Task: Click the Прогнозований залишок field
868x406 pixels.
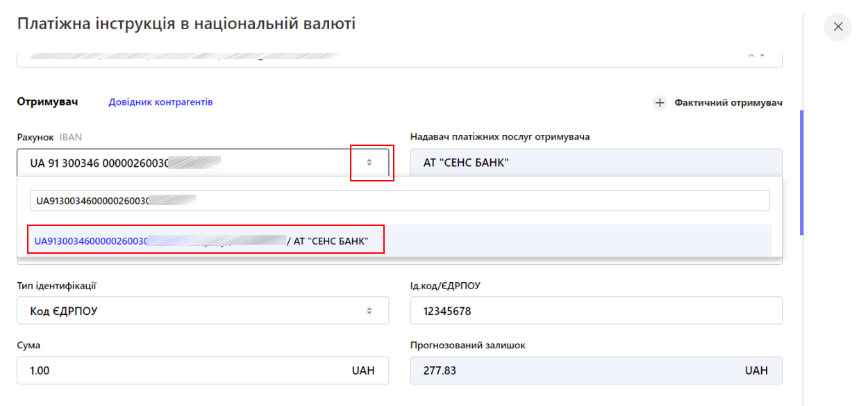Action: click(596, 371)
